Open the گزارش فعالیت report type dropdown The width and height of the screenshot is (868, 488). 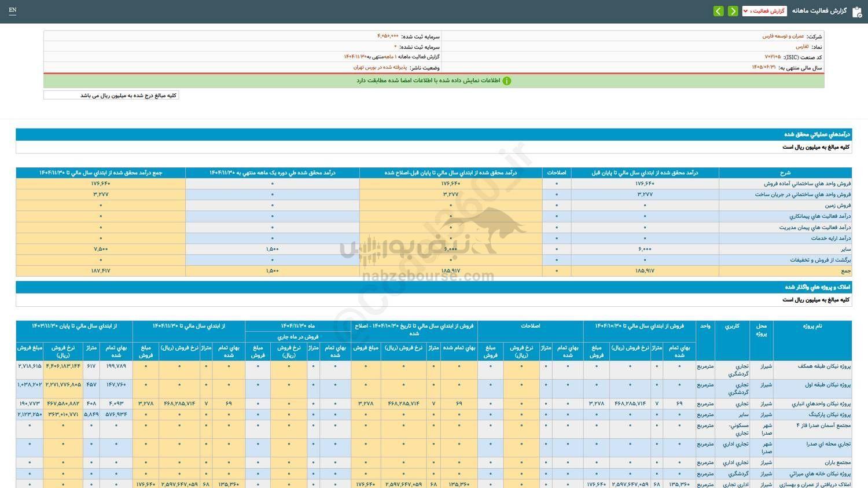[x=764, y=10]
